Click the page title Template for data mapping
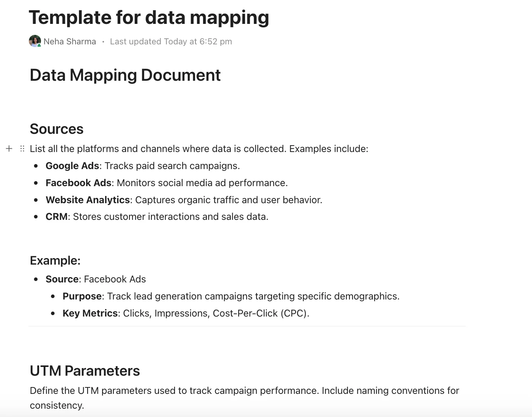Viewport: 532px width, 417px height. (x=149, y=17)
